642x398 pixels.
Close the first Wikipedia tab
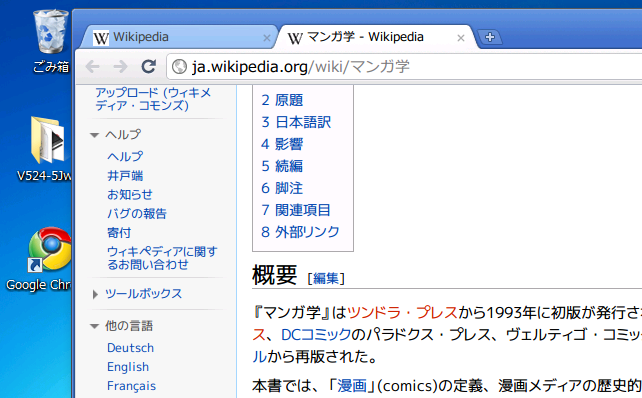(x=267, y=38)
